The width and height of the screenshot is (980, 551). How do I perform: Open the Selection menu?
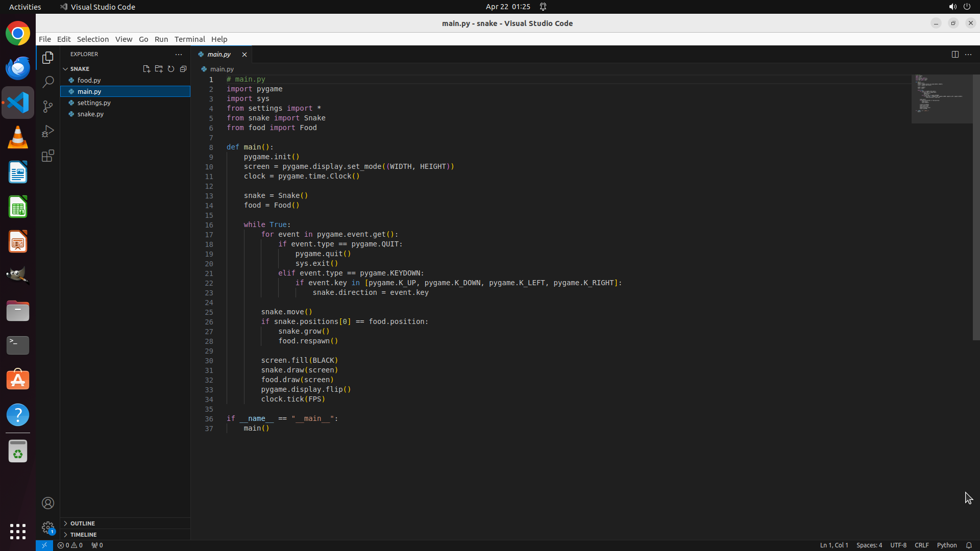[x=92, y=39]
